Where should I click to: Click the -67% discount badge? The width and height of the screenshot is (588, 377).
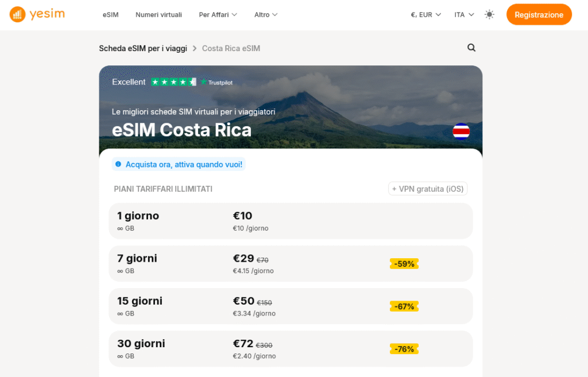(x=404, y=306)
